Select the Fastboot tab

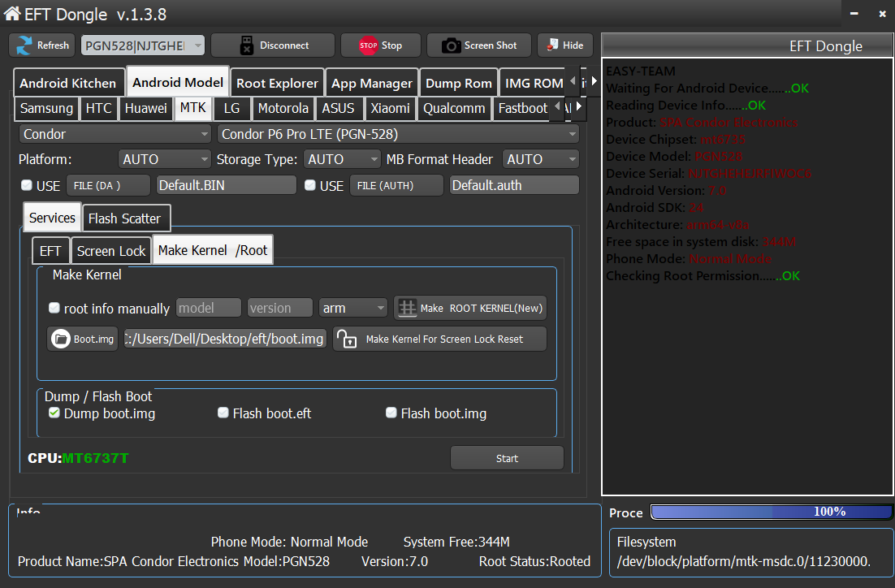[x=523, y=108]
